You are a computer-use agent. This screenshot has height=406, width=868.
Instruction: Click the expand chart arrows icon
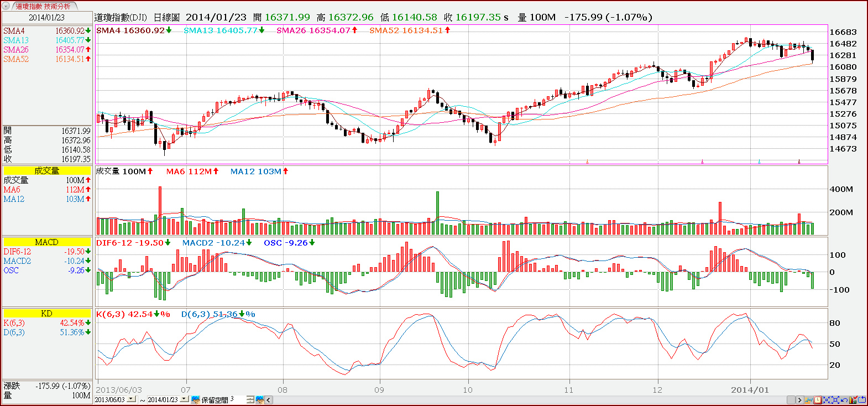pyautogui.click(x=835, y=399)
